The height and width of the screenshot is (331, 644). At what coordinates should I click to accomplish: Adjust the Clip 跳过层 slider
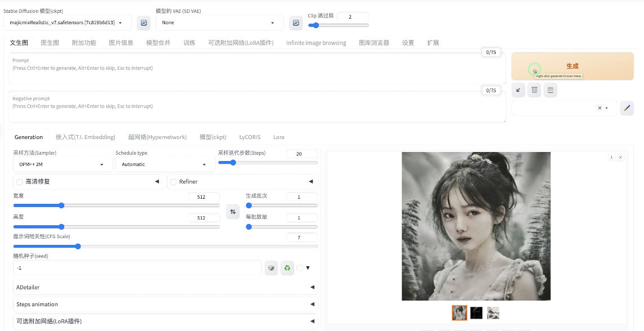pyautogui.click(x=339, y=25)
